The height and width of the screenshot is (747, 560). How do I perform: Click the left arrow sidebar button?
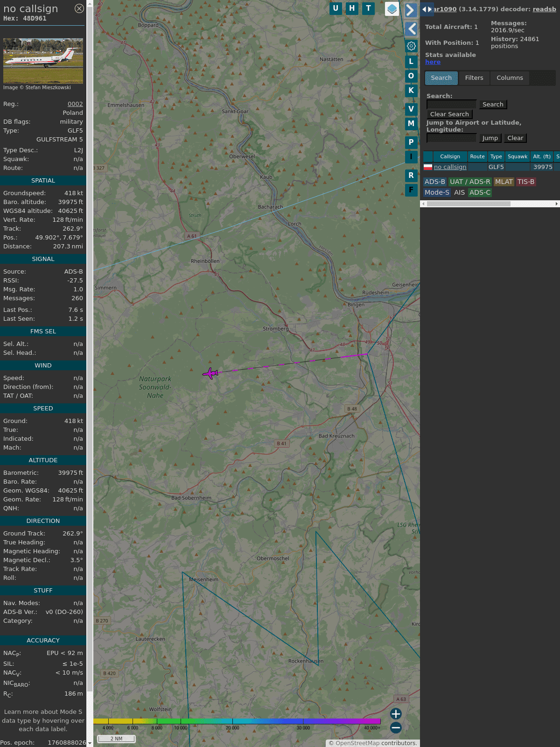coord(411,29)
